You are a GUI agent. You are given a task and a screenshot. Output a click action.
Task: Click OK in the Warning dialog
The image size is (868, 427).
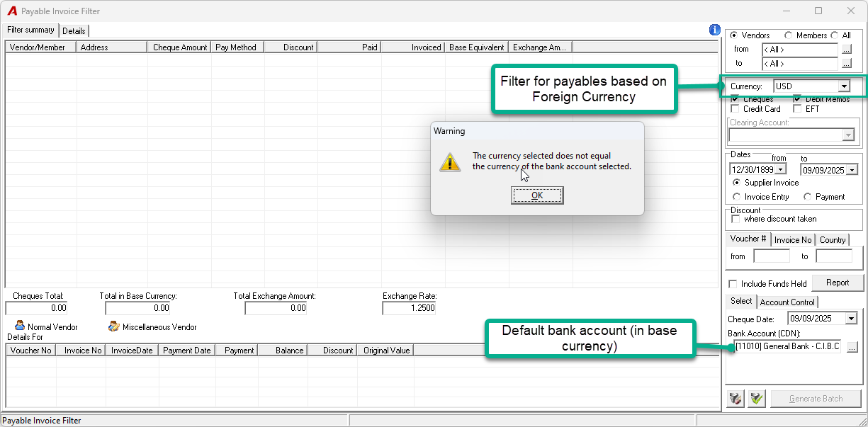coord(537,195)
